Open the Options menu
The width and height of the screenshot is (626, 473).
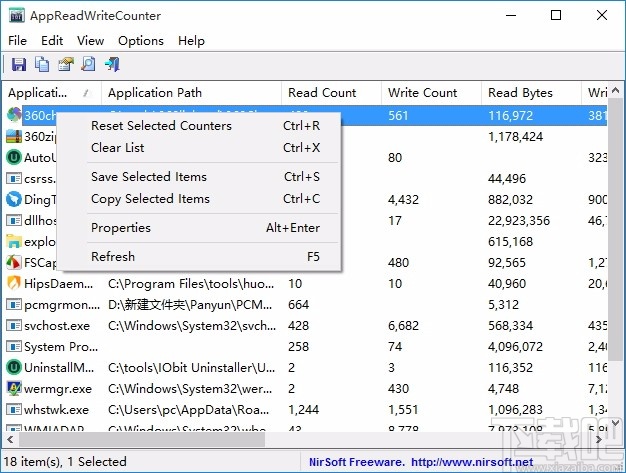pyautogui.click(x=141, y=41)
